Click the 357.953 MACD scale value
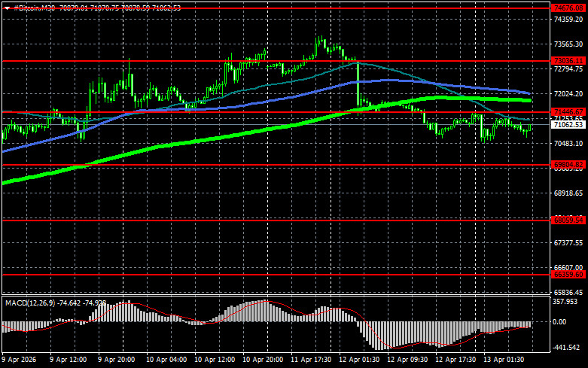This screenshot has height=368, width=588. 565,302
